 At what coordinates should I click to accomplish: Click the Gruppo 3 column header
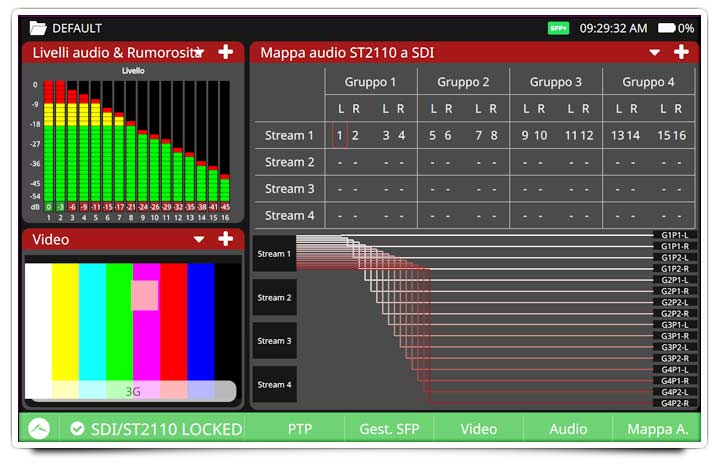tap(556, 82)
